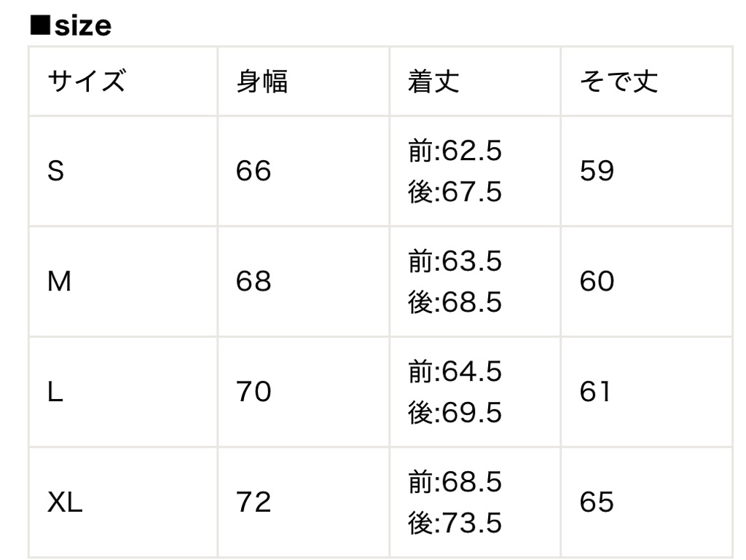Click the body width value 70
This screenshot has height=560, width=746.
pyautogui.click(x=254, y=393)
